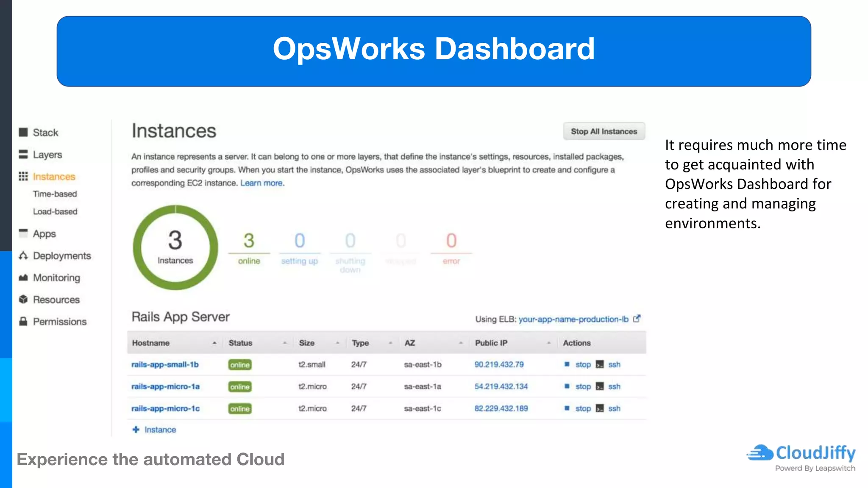Stop the rails-app-micro-1c instance
Viewport: 868px width, 488px height.
click(x=583, y=409)
